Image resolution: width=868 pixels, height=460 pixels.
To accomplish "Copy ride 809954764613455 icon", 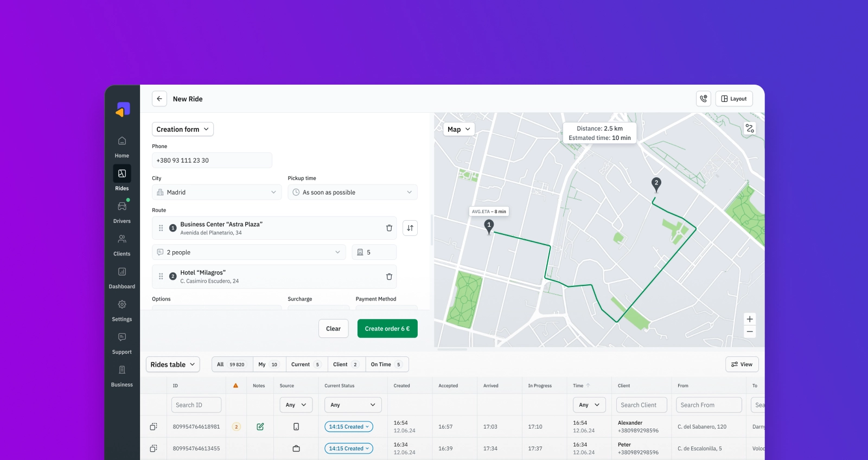I will coord(154,449).
